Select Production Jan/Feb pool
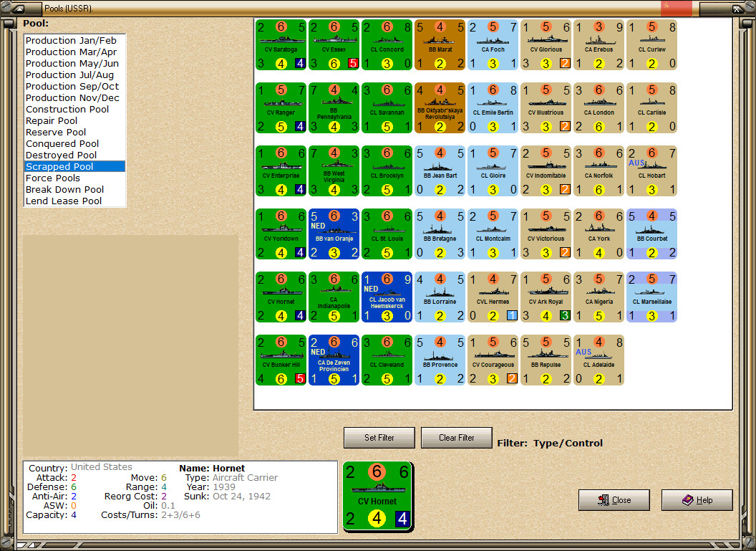Image resolution: width=756 pixels, height=551 pixels. [x=74, y=41]
